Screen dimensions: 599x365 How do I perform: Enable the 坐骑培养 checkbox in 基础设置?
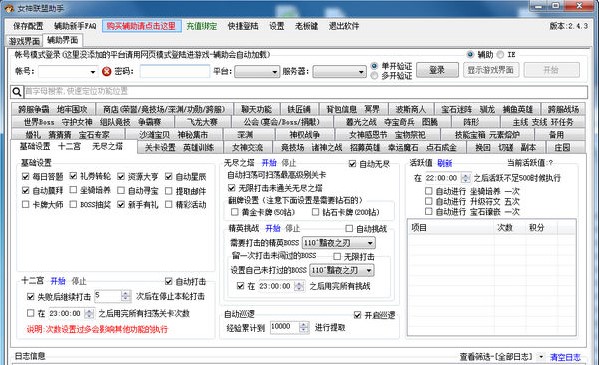(x=73, y=190)
